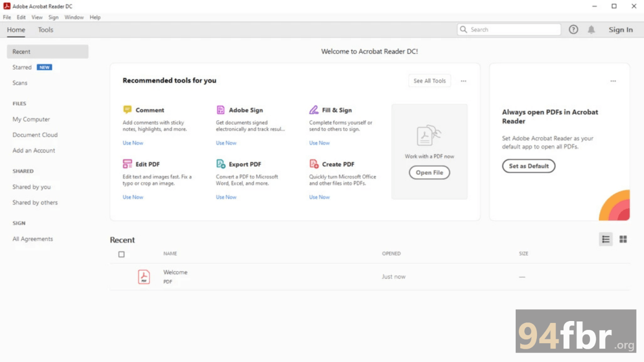Click Use Now under Adobe Sign
This screenshot has height=362, width=644.
(x=226, y=143)
